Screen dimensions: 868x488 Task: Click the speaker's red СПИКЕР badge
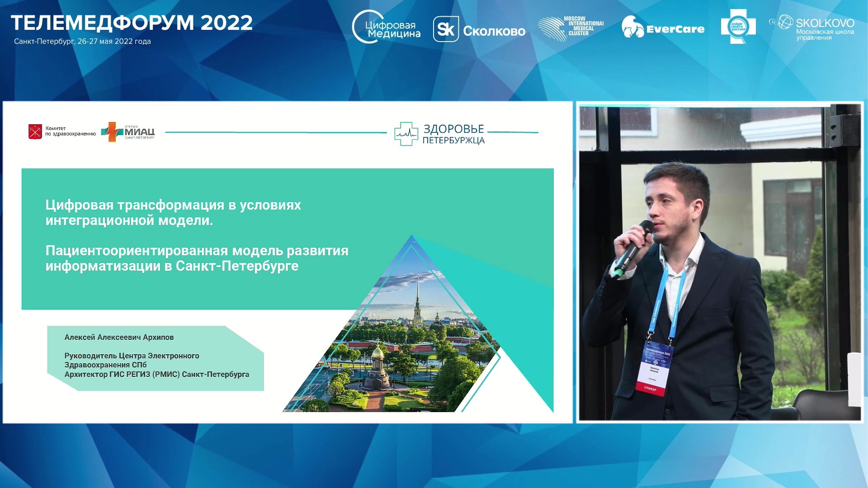[x=651, y=388]
